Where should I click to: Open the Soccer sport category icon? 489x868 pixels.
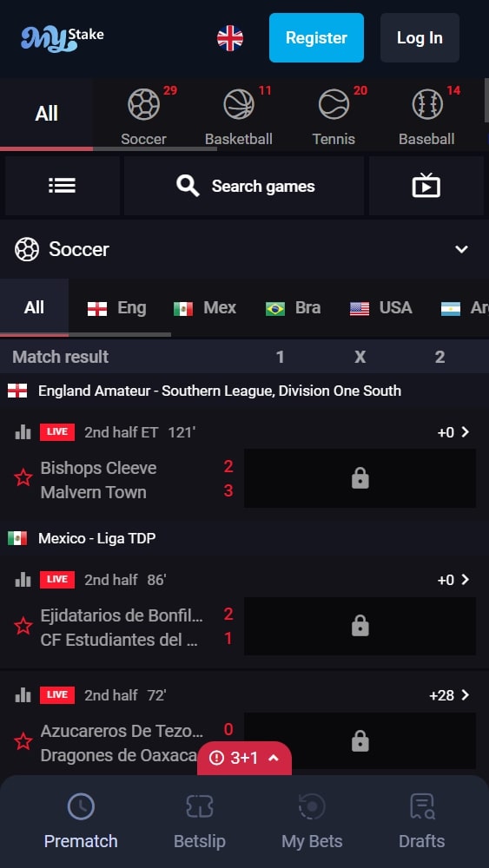144,104
